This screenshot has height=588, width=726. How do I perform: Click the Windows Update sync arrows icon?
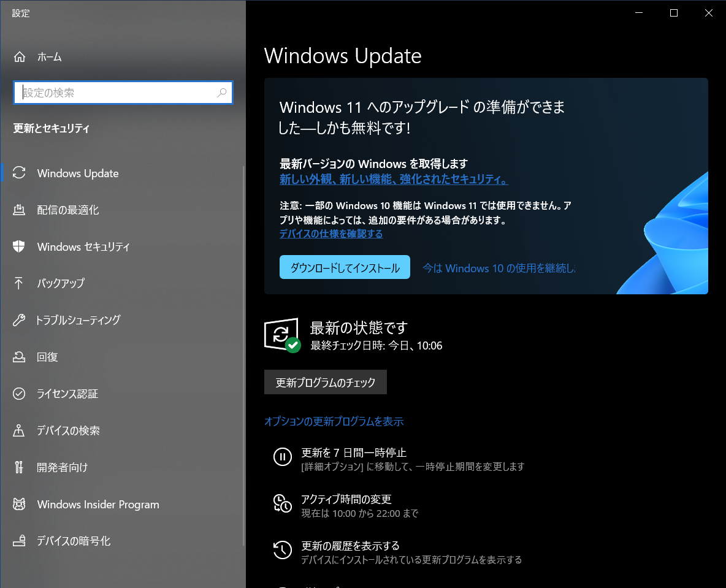coord(19,173)
